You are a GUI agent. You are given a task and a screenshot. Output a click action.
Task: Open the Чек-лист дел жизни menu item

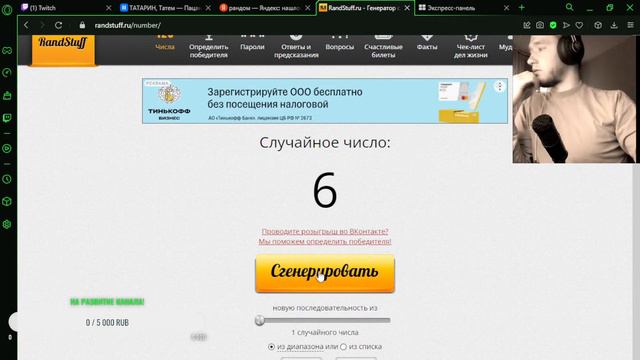click(471, 47)
